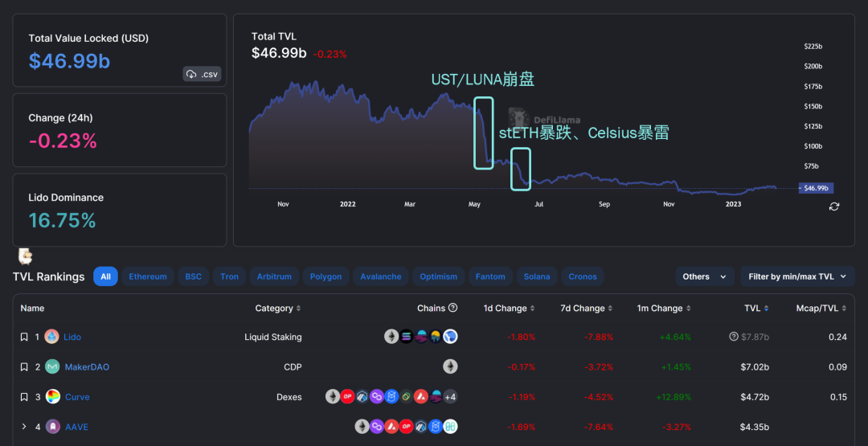Open the Curve protocol link
The height and width of the screenshot is (446, 868).
tap(77, 397)
